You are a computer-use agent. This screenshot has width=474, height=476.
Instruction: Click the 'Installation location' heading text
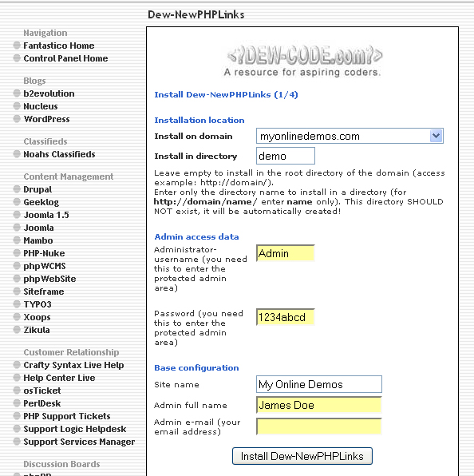click(x=199, y=121)
